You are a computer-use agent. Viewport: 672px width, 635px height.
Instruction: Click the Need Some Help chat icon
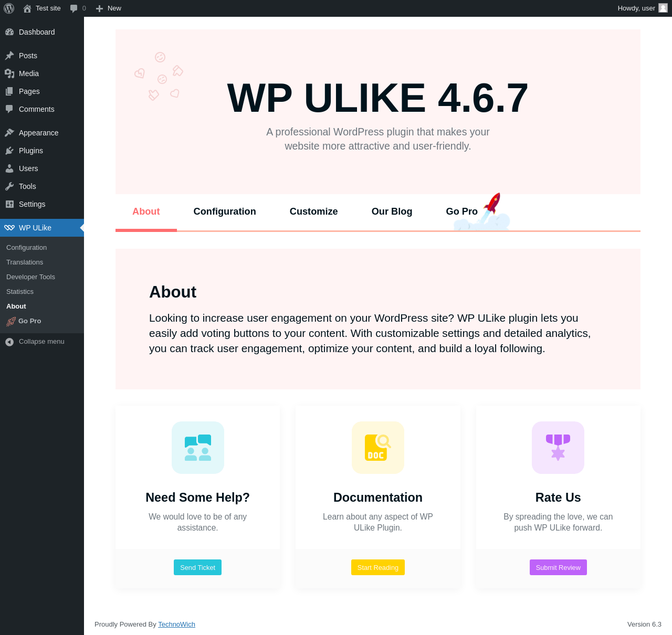(x=198, y=448)
